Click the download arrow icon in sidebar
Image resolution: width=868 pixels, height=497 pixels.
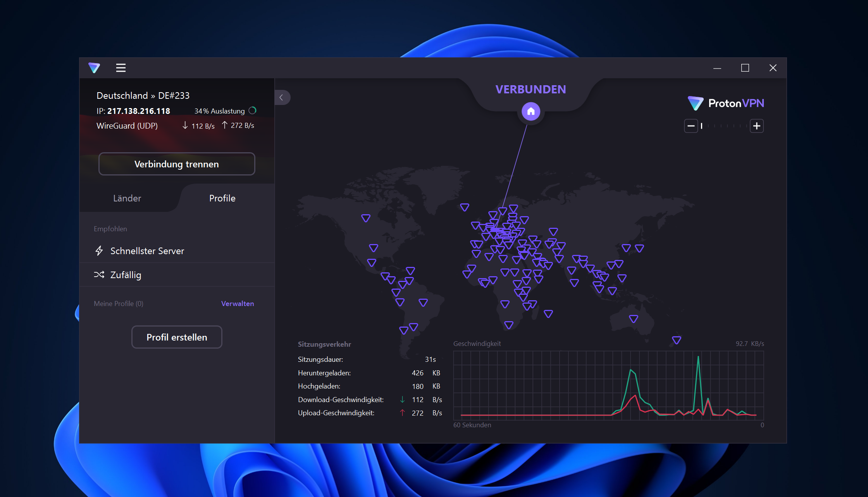(185, 125)
